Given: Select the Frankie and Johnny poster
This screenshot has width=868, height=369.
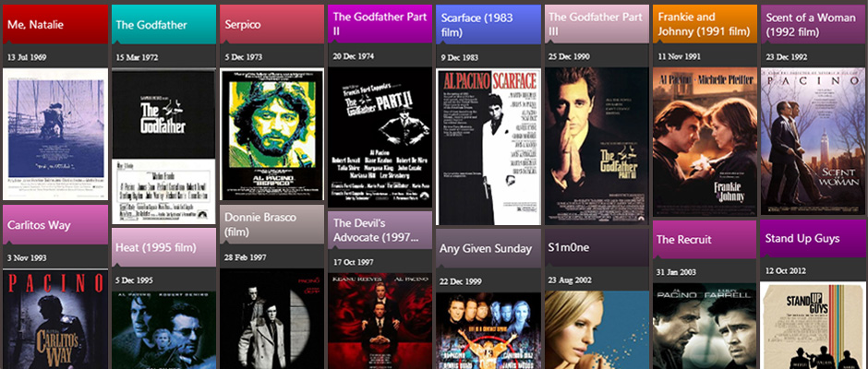Looking at the screenshot, I should click(705, 142).
